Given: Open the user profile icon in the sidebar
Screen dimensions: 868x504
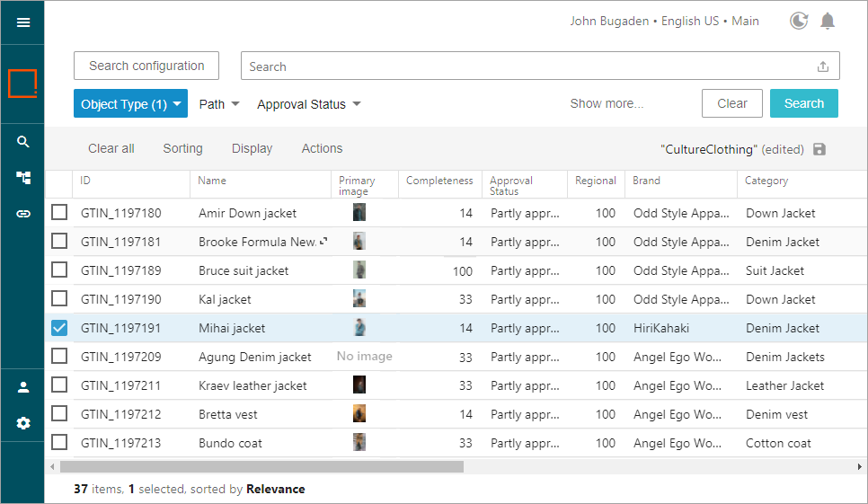Looking at the screenshot, I should pos(23,387).
